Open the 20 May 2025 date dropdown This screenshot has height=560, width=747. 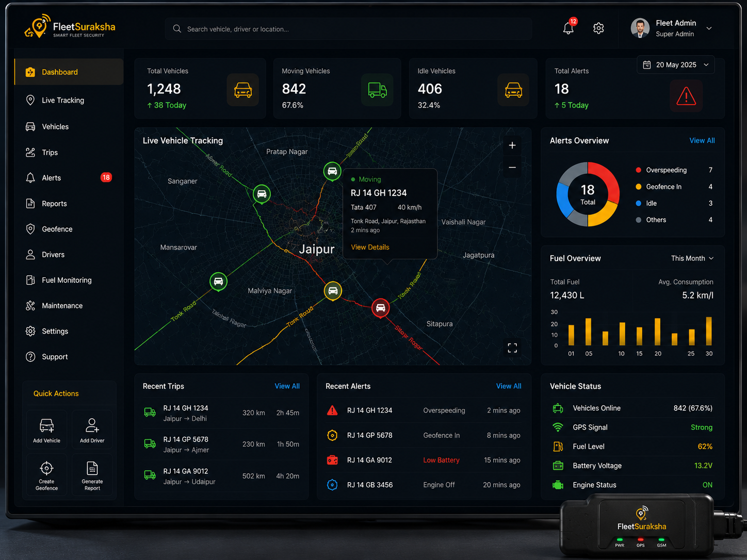(x=676, y=65)
